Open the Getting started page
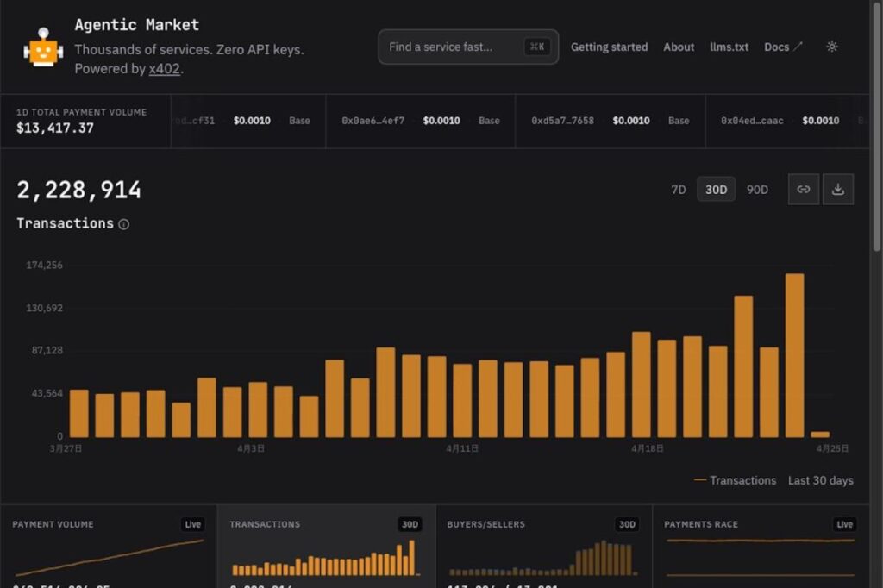 [609, 47]
